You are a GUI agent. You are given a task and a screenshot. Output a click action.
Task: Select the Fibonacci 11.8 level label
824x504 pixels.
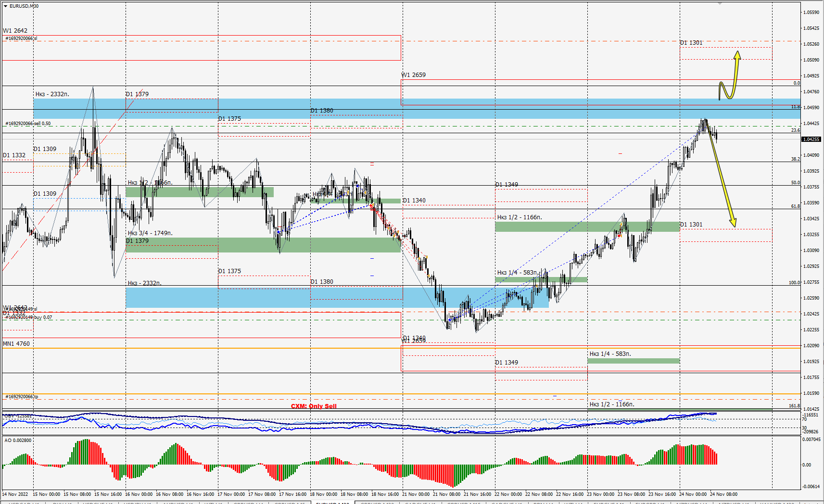point(796,107)
